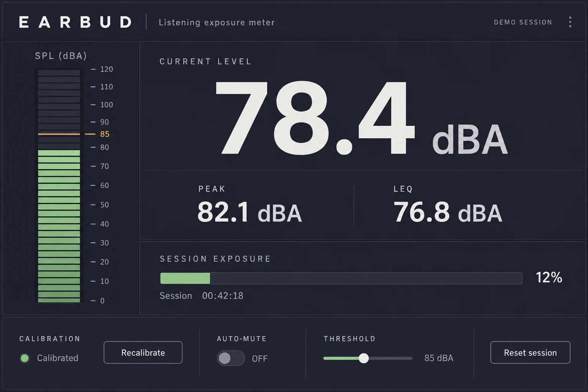Click the Threshold heading label

point(350,339)
